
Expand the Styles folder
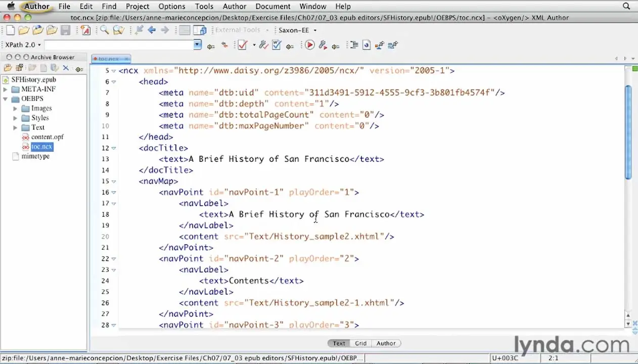click(x=15, y=118)
